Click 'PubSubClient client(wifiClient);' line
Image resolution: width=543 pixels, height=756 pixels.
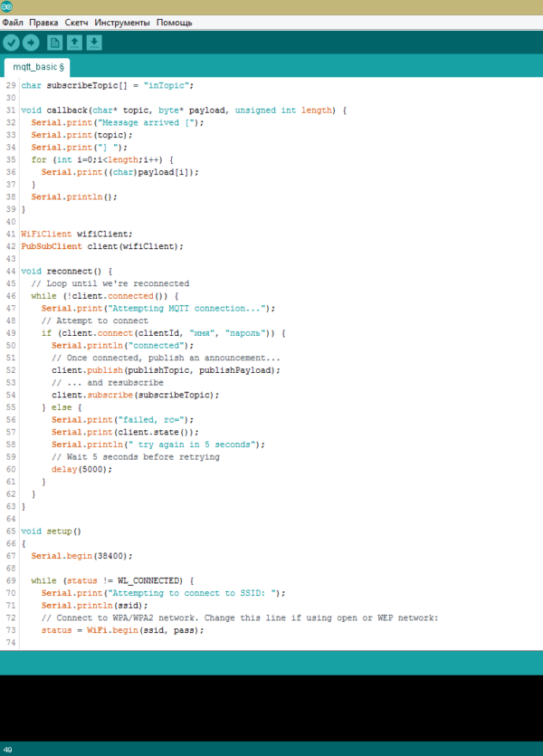102,246
